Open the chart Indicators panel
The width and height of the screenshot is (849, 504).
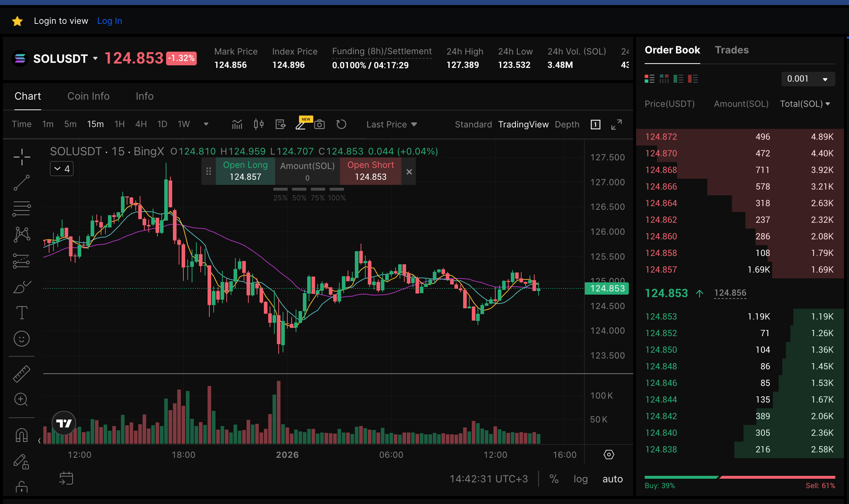point(237,124)
